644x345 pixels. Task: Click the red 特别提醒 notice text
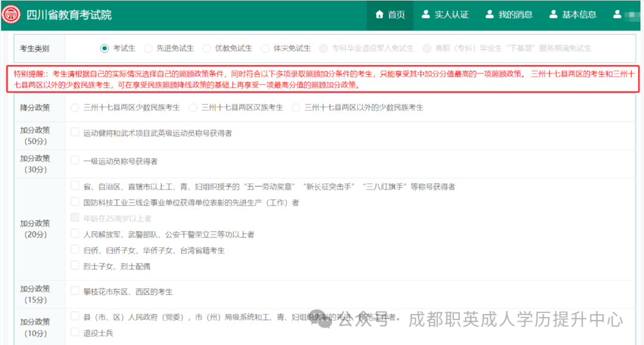coord(324,80)
